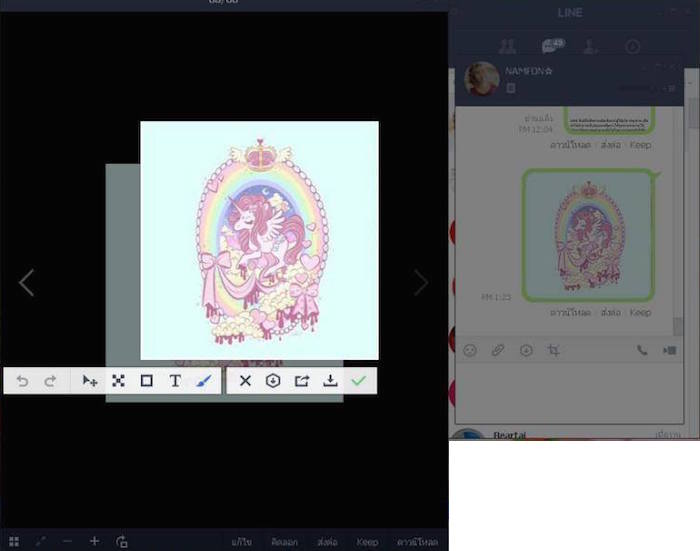Click Keep in the viewer bottom bar

(367, 542)
